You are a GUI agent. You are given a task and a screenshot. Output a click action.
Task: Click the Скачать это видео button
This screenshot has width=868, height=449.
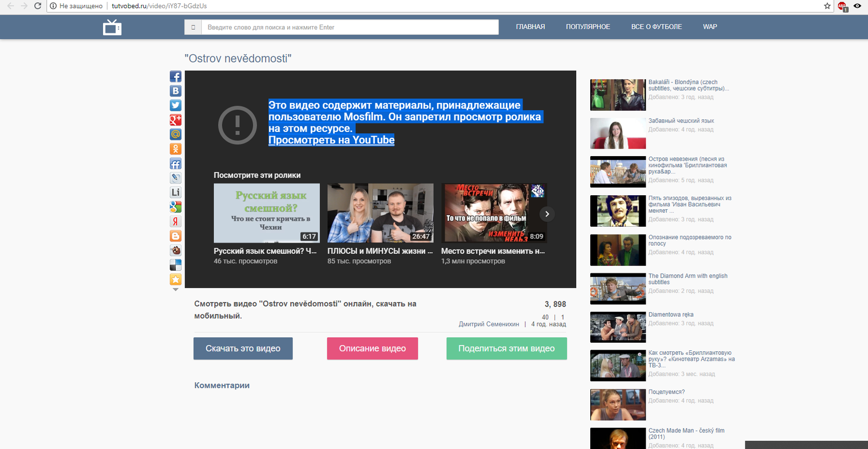(243, 349)
